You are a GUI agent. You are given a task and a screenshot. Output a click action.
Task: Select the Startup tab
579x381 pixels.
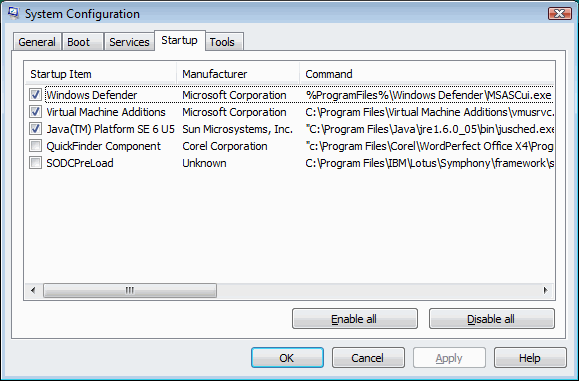179,40
